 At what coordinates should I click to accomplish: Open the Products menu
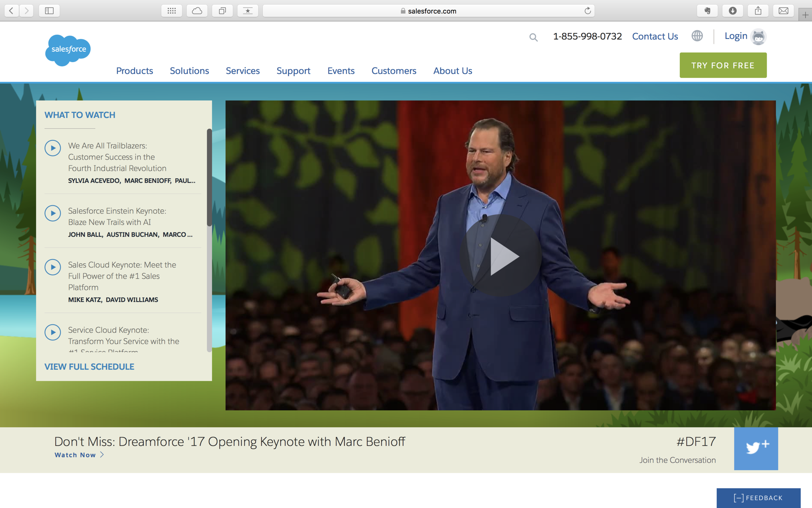click(134, 71)
